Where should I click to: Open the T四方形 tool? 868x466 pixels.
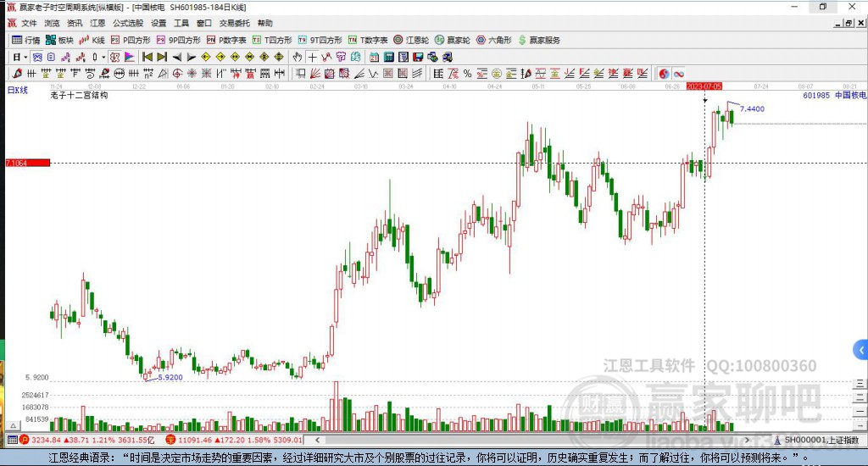(x=272, y=40)
